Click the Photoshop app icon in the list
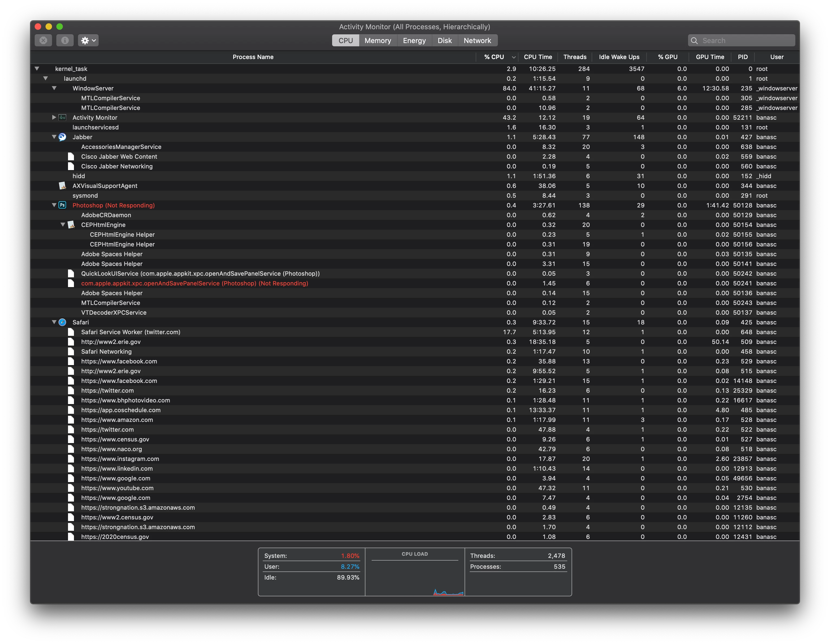 coord(63,205)
